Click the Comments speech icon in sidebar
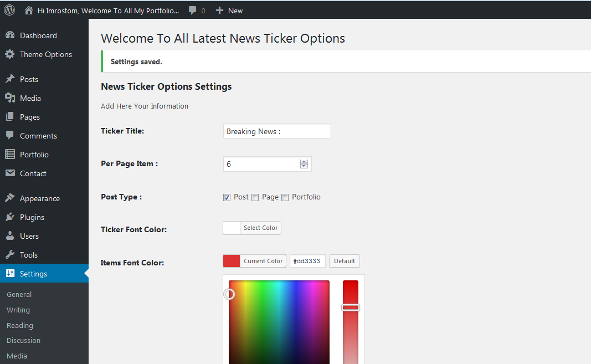Viewport: 591px width, 364px height. [x=10, y=135]
